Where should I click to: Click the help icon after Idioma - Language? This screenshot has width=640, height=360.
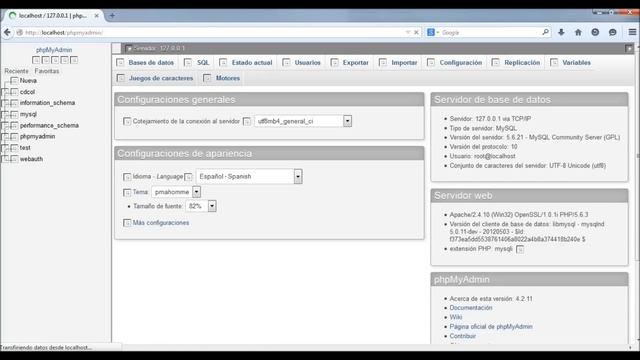click(188, 177)
